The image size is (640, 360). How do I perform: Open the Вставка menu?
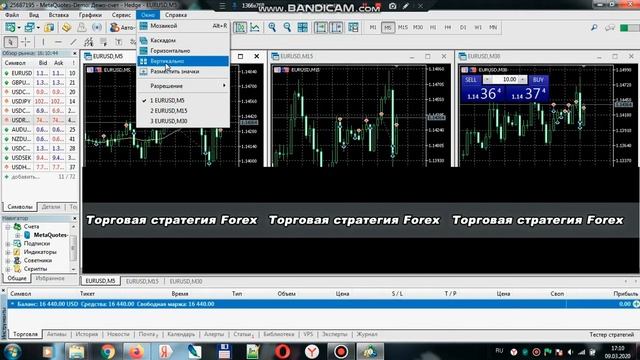59,15
